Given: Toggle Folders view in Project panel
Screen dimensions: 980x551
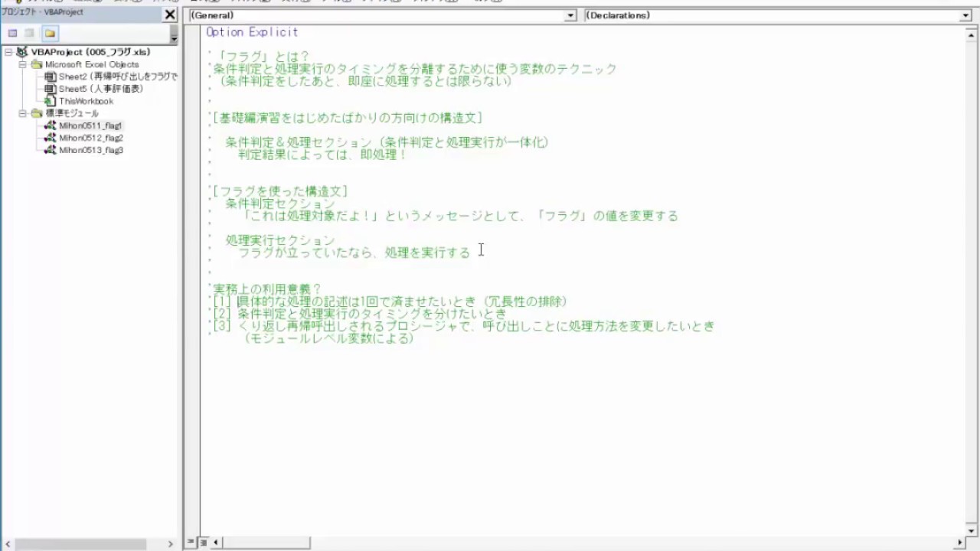Looking at the screenshot, I should [x=50, y=33].
